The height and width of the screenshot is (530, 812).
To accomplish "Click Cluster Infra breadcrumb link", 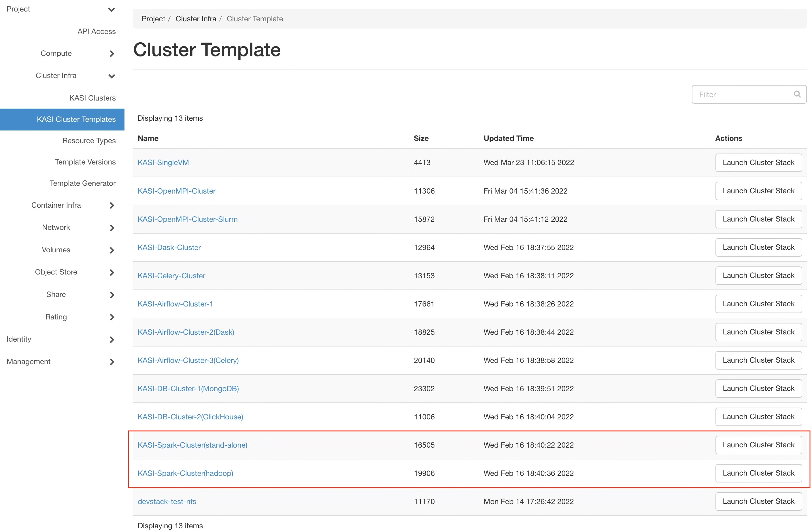I will pyautogui.click(x=196, y=19).
